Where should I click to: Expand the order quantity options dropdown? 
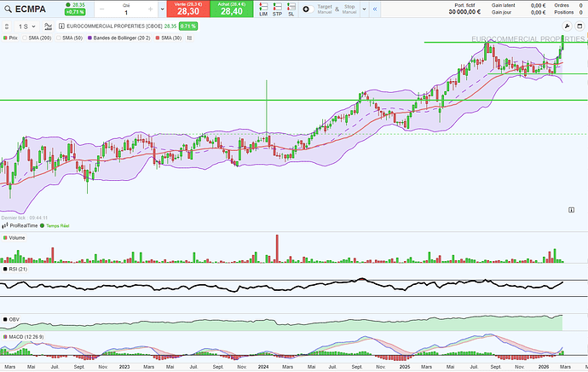[161, 10]
